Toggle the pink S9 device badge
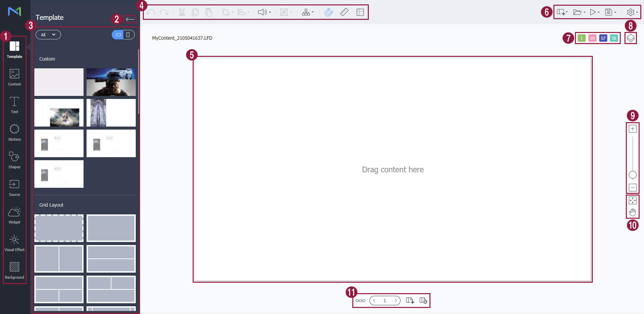 [x=592, y=38]
